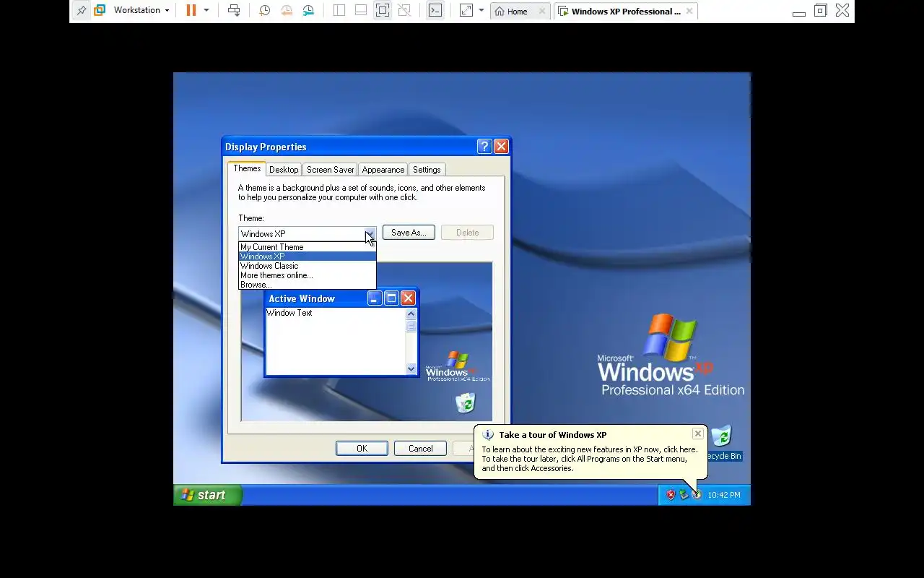Click the Theme combo box dropdown arrow
Screen dimensions: 924x578
click(370, 233)
